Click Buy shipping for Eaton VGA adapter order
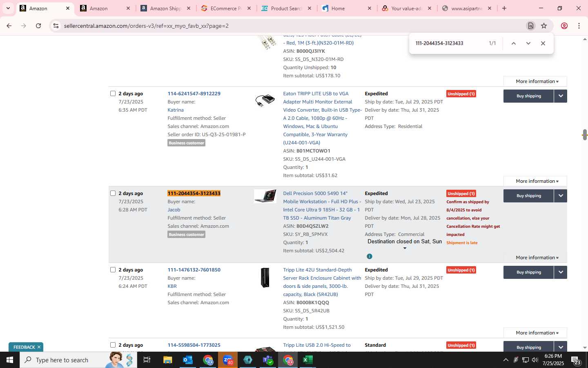This screenshot has width=588, height=368. tap(529, 96)
